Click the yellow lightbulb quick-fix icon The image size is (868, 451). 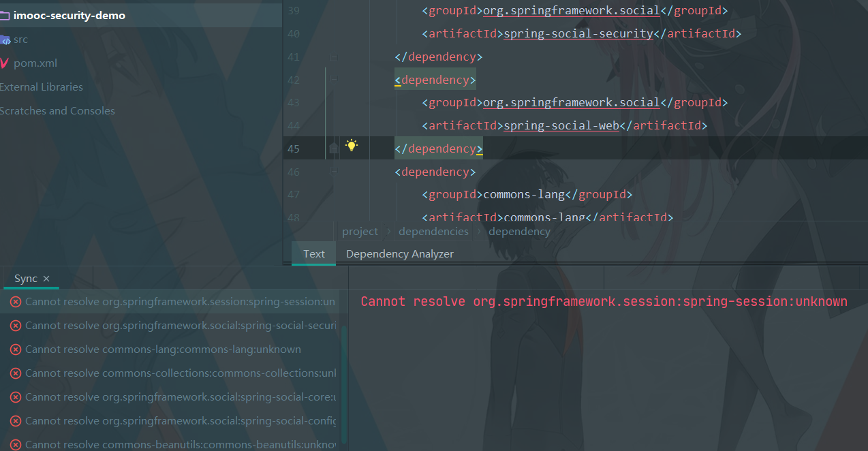(352, 145)
